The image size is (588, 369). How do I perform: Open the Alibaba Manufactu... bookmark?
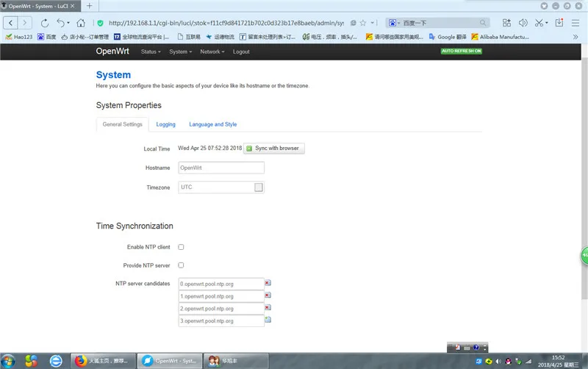click(x=501, y=37)
